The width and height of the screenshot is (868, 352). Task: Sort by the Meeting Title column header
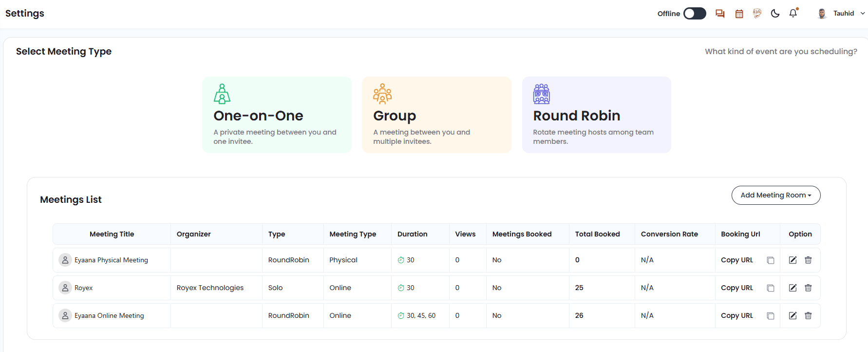pos(112,234)
